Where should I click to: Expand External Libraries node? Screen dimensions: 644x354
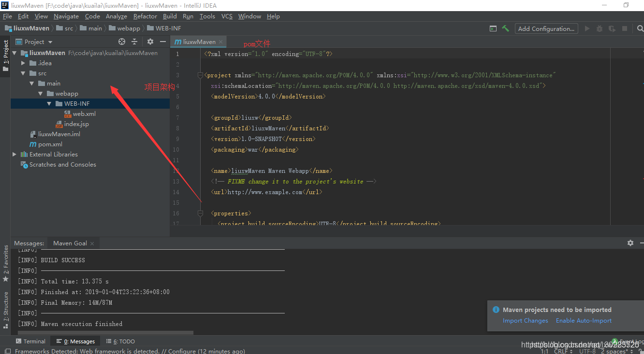15,155
